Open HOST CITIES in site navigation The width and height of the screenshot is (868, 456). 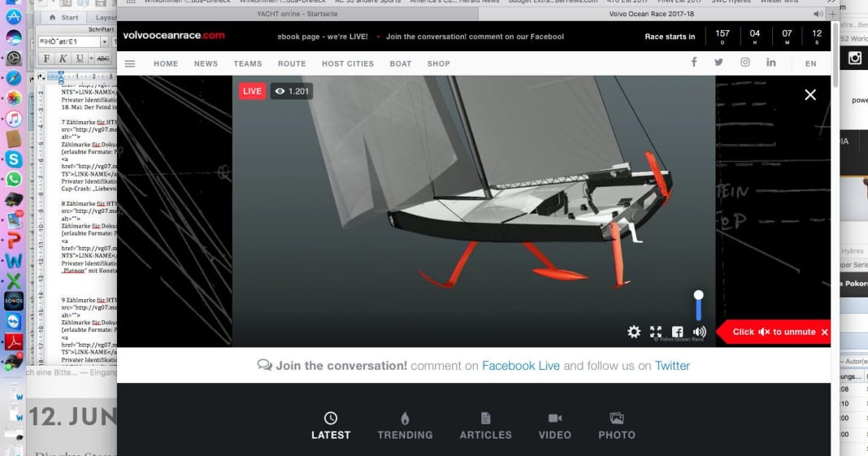pyautogui.click(x=348, y=63)
